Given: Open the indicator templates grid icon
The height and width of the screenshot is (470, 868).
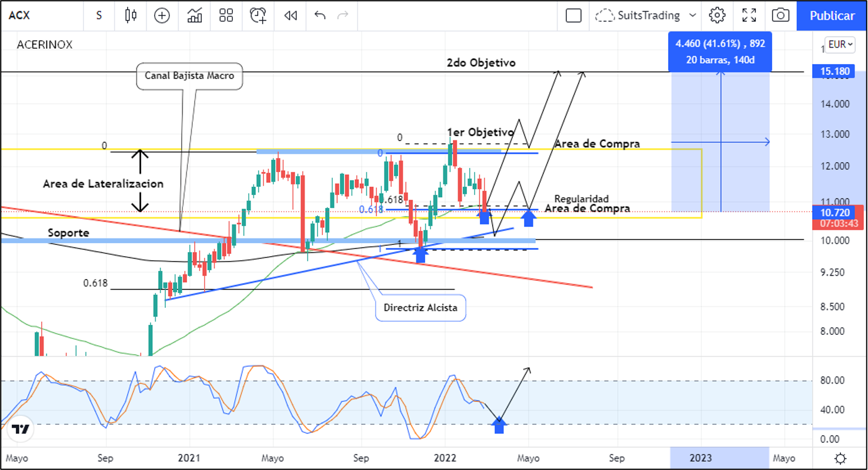Looking at the screenshot, I should [x=226, y=16].
